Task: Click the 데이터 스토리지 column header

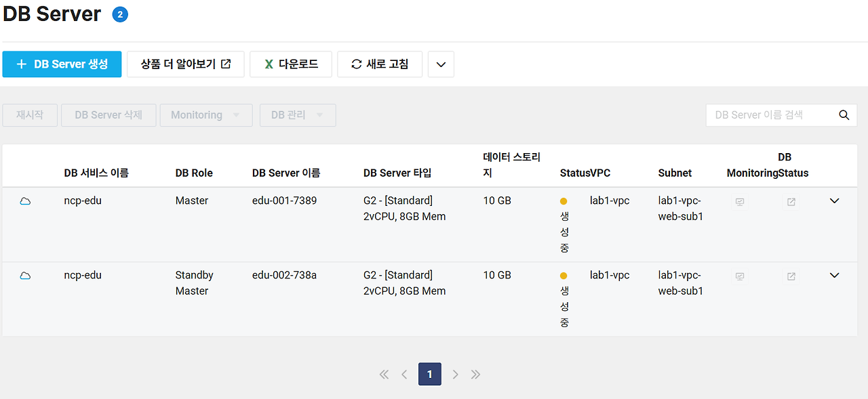Action: [512, 165]
